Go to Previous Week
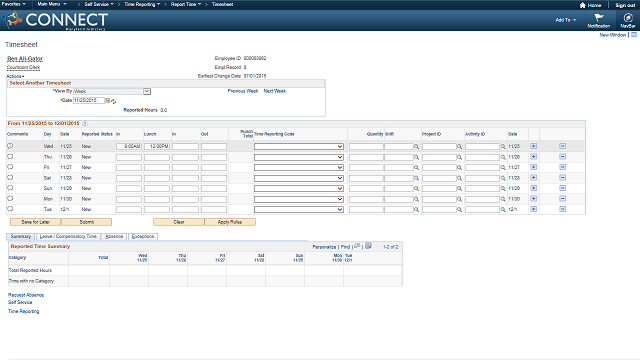Screen dimensions: 640x360 [243, 91]
